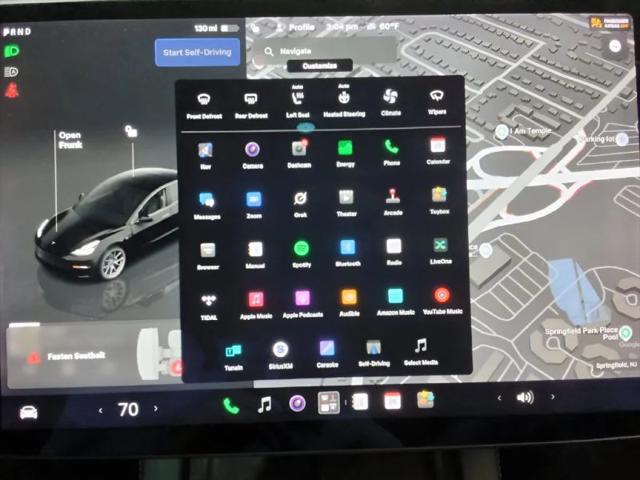Toggle the app launcher icon in the bottom bar
Viewport: 640px width, 480px height.
coord(329,402)
